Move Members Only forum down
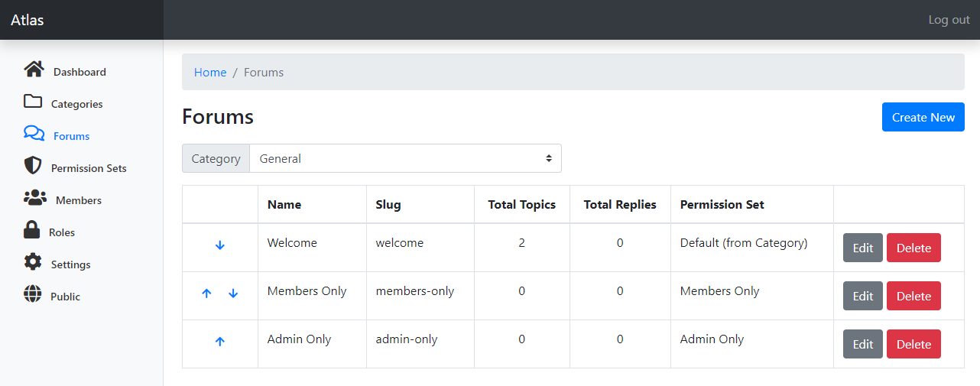This screenshot has width=980, height=386. tap(233, 294)
